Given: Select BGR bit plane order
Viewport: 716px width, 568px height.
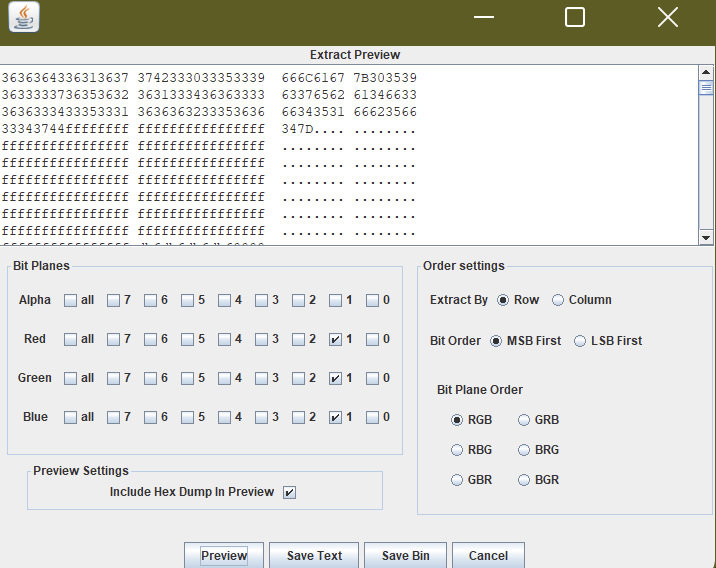Looking at the screenshot, I should tap(524, 480).
